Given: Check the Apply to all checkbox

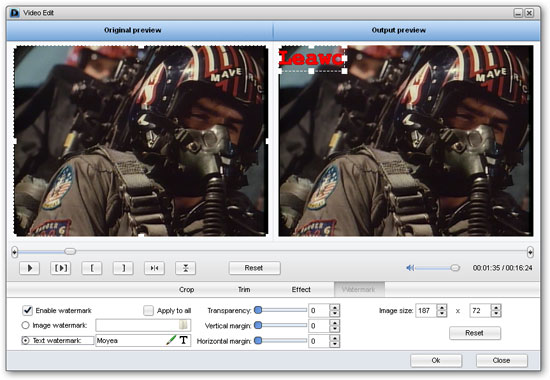Looking at the screenshot, I should coord(148,311).
